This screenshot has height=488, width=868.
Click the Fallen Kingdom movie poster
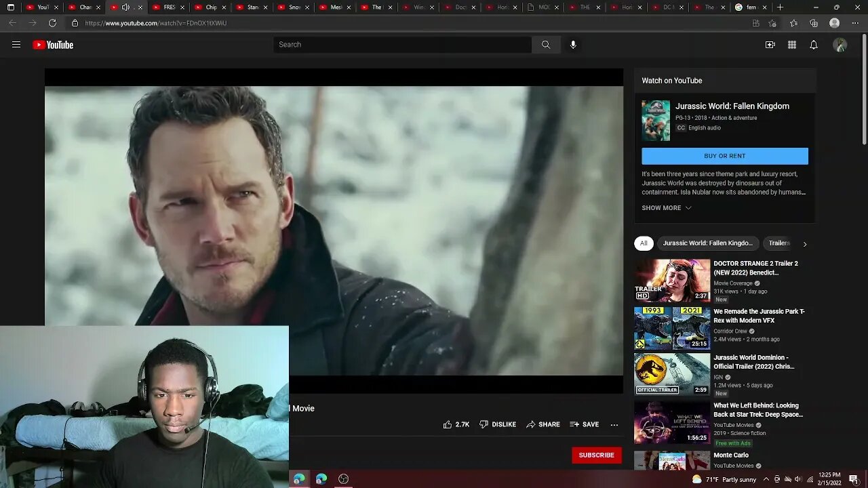(656, 121)
